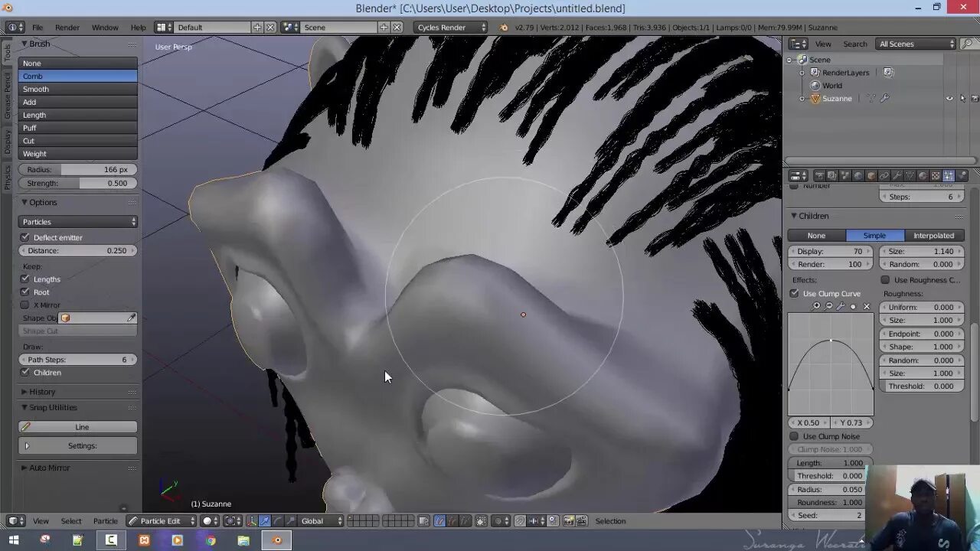
Task: Choose None children type
Action: coord(817,236)
